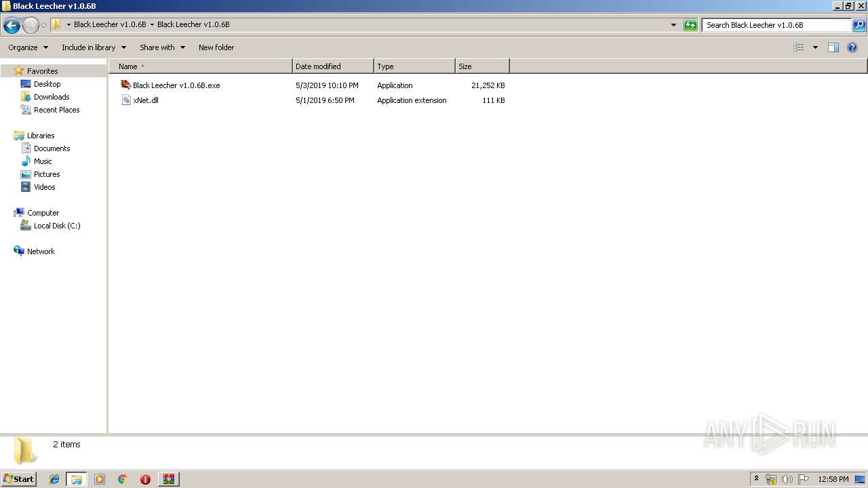
Task: Click the Windows Explorer taskbar icon
Action: pos(76,479)
